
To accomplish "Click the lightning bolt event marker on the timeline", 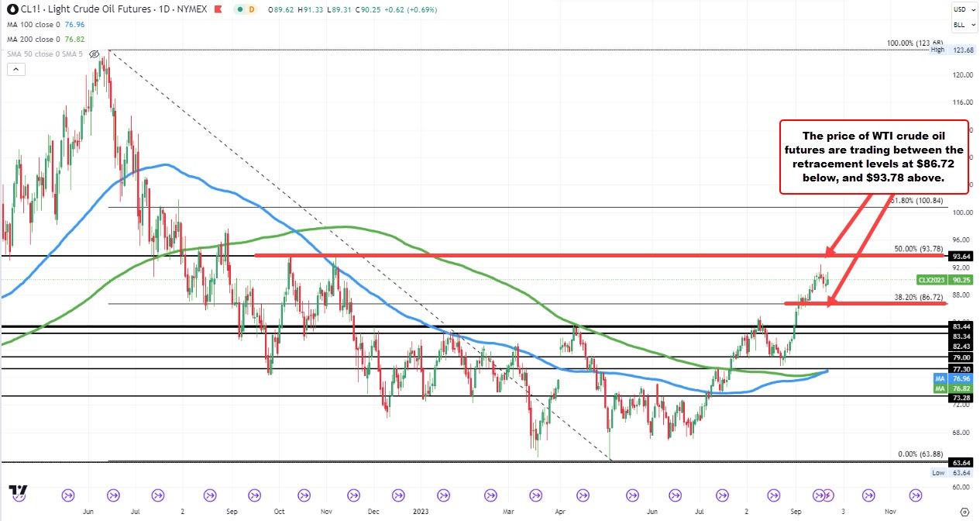I will (828, 495).
